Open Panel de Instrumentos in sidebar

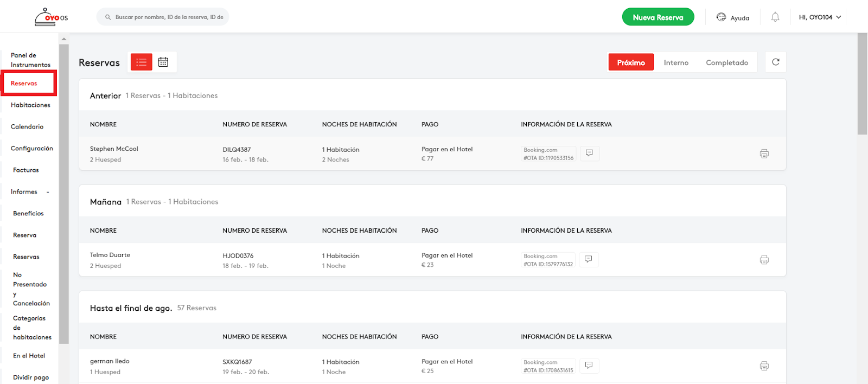(x=30, y=60)
